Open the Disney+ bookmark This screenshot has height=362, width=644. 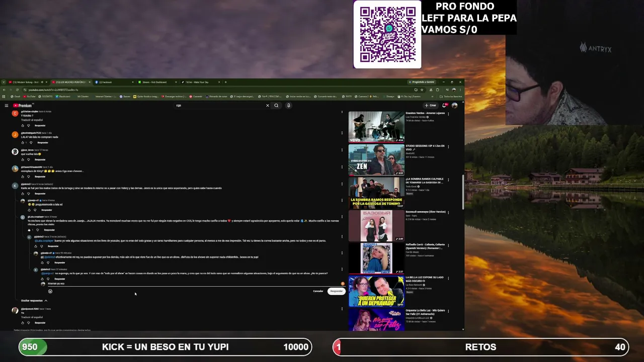coord(388,97)
